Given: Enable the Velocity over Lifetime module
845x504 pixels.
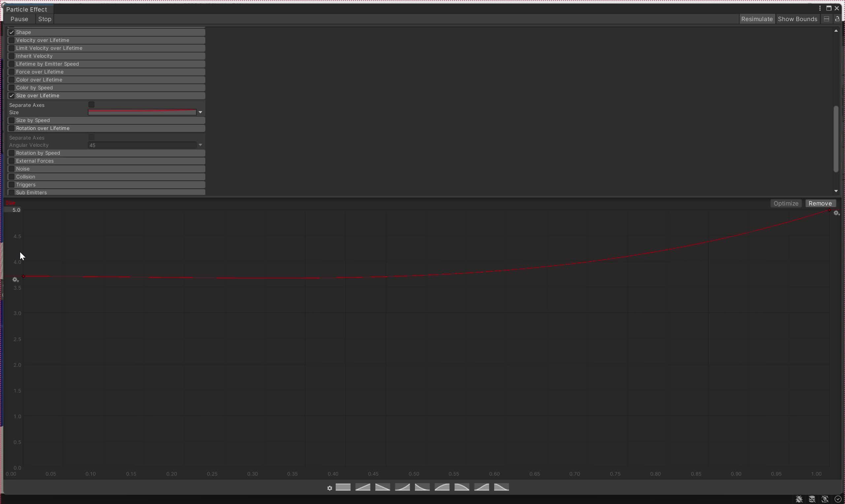Looking at the screenshot, I should pyautogui.click(x=12, y=40).
